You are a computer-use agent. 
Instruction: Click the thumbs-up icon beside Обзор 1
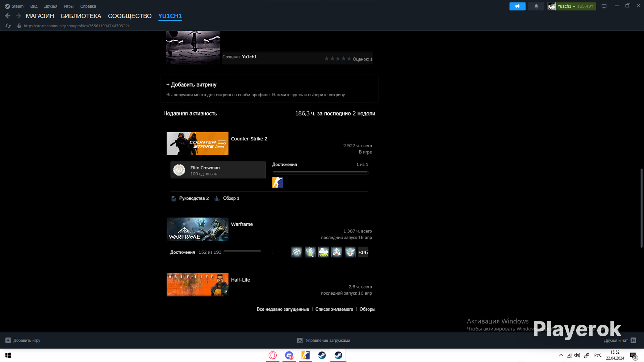217,198
